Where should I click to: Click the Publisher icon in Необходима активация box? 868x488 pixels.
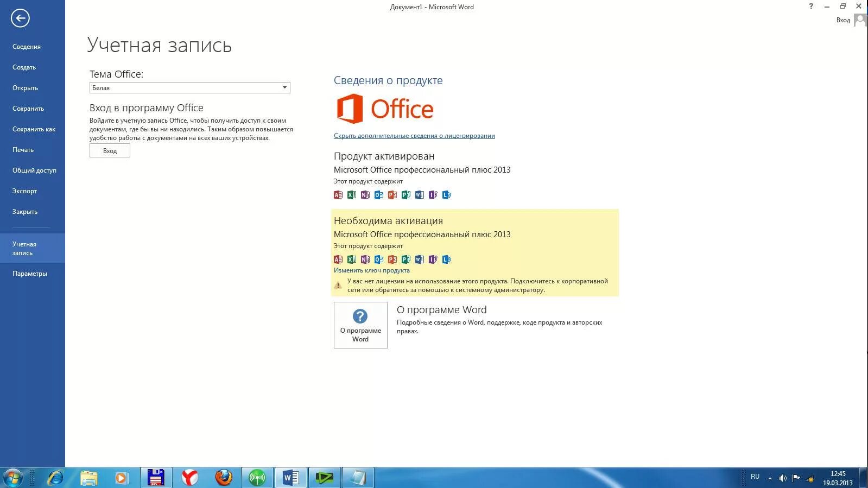click(406, 259)
